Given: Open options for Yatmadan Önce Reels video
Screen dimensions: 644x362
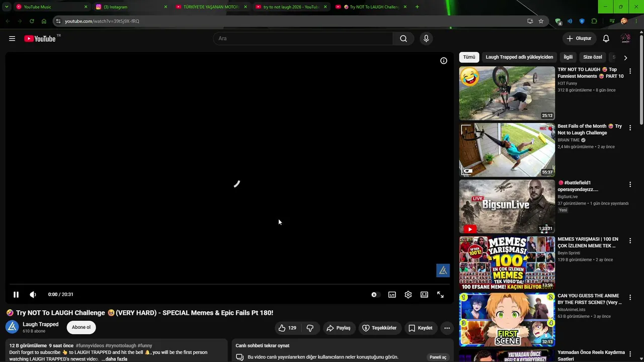Looking at the screenshot, I should (630, 354).
